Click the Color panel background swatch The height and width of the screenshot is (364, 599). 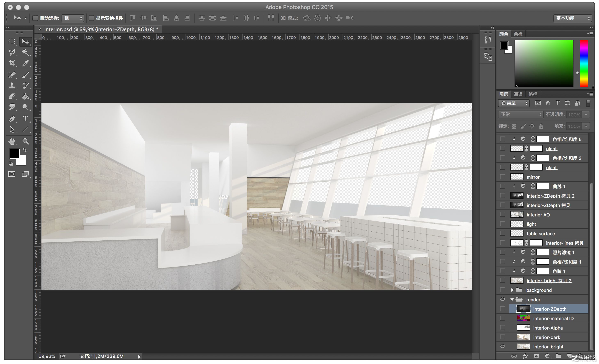point(510,51)
